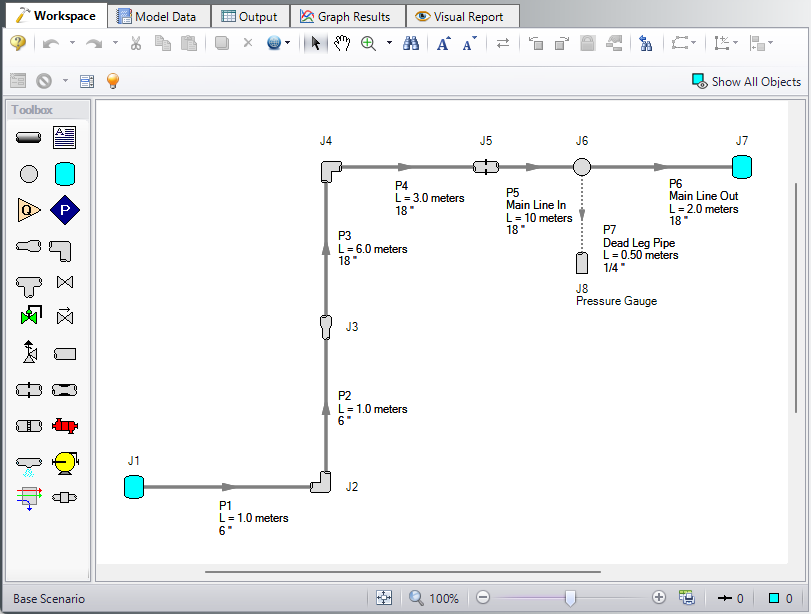Image resolution: width=811 pixels, height=614 pixels.
Task: Open the Graph Results tab
Action: click(x=347, y=16)
